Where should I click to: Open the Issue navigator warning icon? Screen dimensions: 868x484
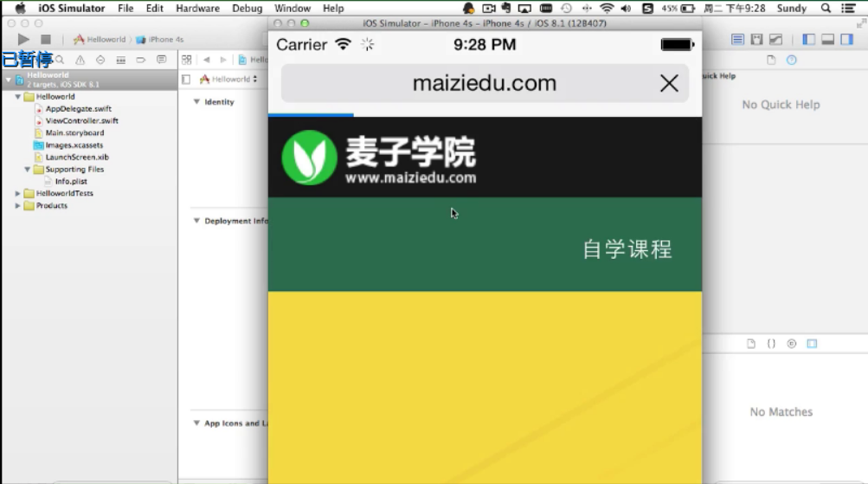(x=80, y=60)
